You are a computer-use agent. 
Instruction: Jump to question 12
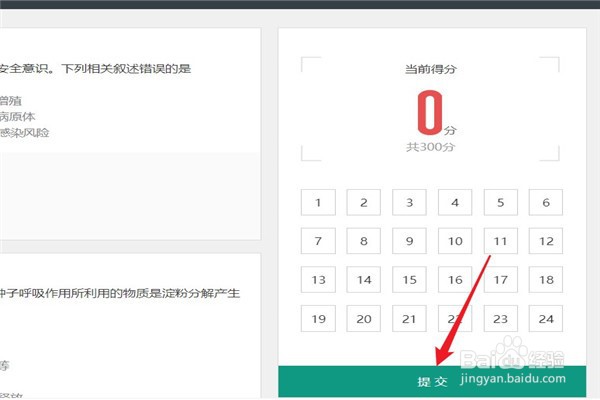coord(546,241)
